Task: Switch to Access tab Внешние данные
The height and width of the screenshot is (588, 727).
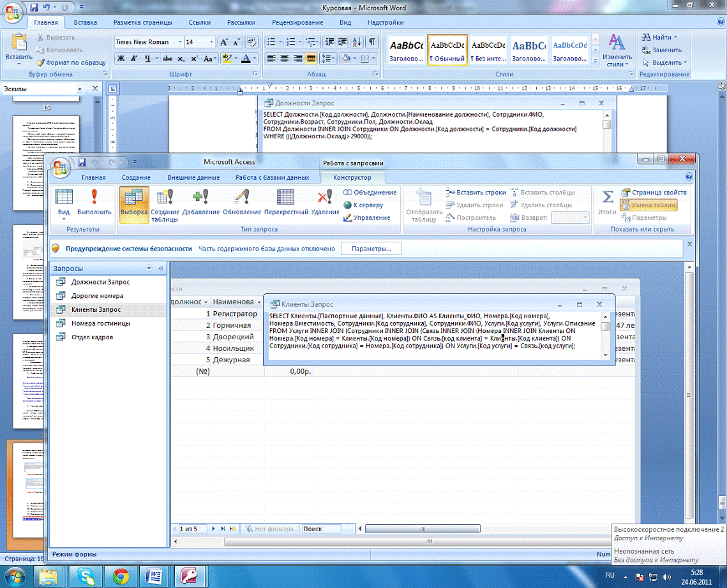Action: (x=193, y=177)
